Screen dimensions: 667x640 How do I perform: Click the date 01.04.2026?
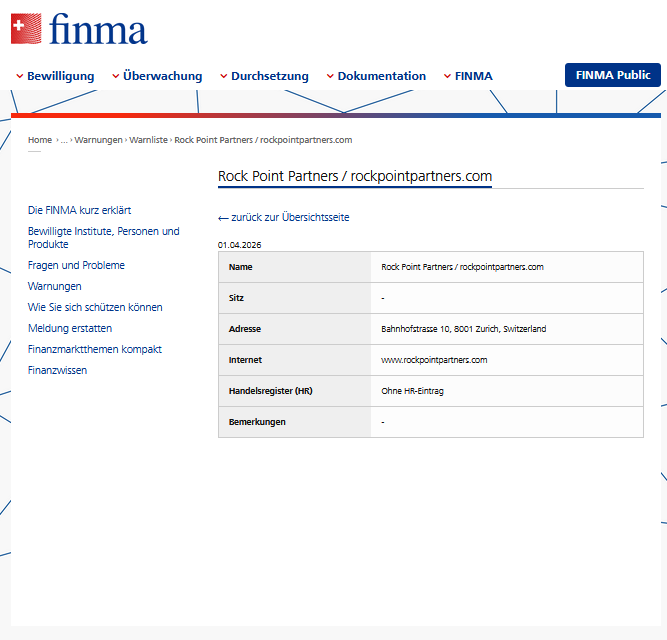pyautogui.click(x=239, y=245)
